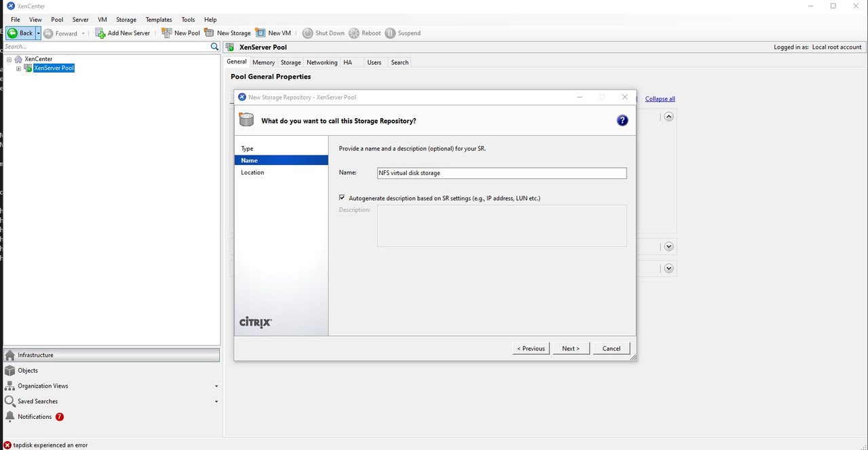Expand the third properties section chevron
868x450 pixels.
(x=669, y=268)
